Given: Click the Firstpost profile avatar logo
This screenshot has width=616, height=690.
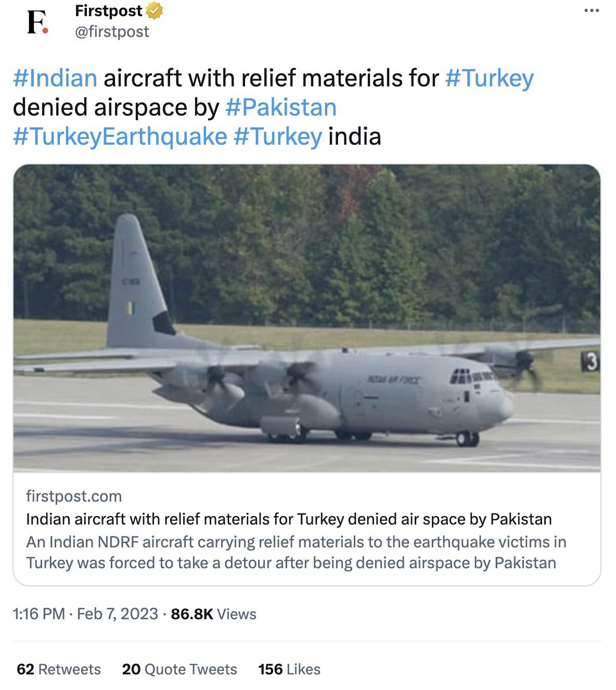Looking at the screenshot, I should point(37,22).
